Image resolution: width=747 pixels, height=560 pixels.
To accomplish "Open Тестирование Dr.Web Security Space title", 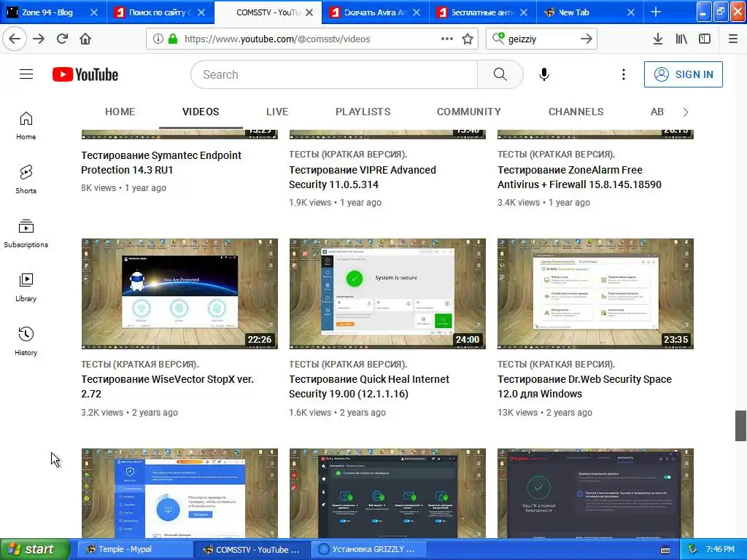I will click(x=584, y=386).
